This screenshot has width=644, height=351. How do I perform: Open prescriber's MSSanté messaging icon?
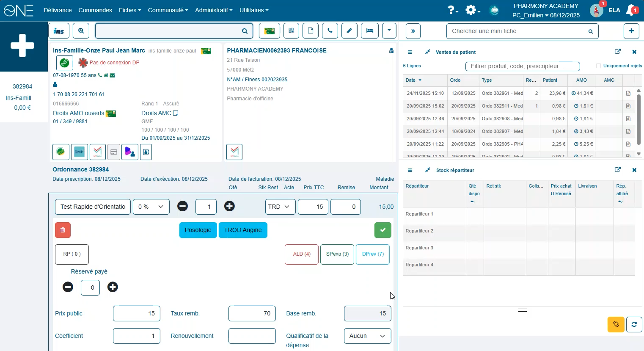tap(234, 152)
